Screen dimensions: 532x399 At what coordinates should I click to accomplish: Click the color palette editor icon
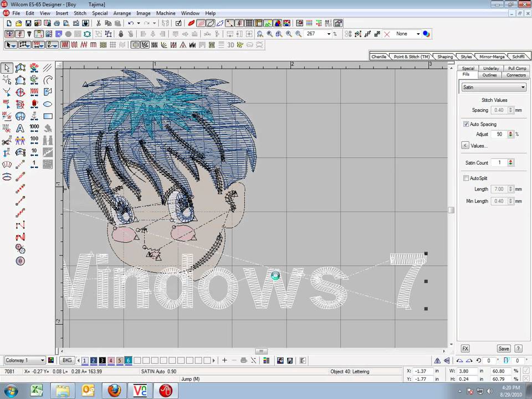point(51,360)
